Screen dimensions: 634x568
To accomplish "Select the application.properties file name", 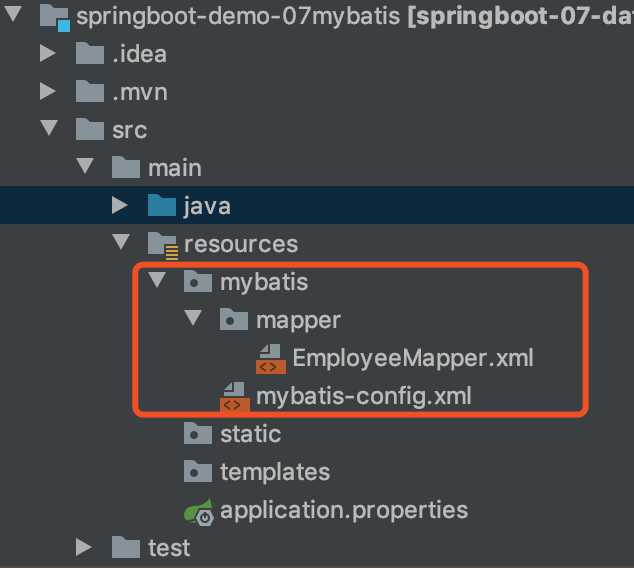I will click(344, 510).
